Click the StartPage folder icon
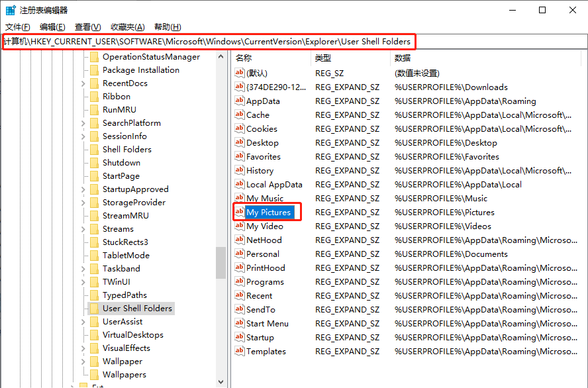The width and height of the screenshot is (588, 388). click(95, 176)
